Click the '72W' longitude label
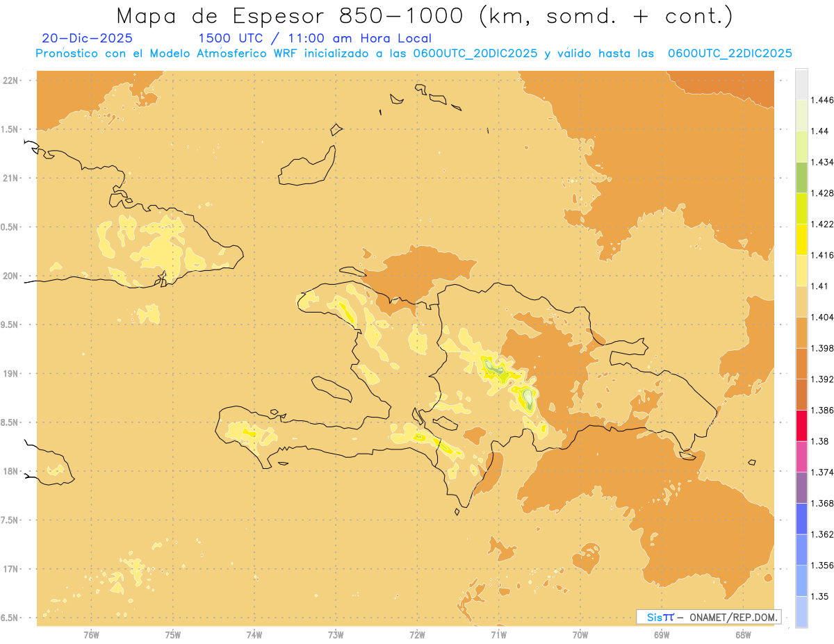This screenshot has width=834, height=644. coord(417,635)
